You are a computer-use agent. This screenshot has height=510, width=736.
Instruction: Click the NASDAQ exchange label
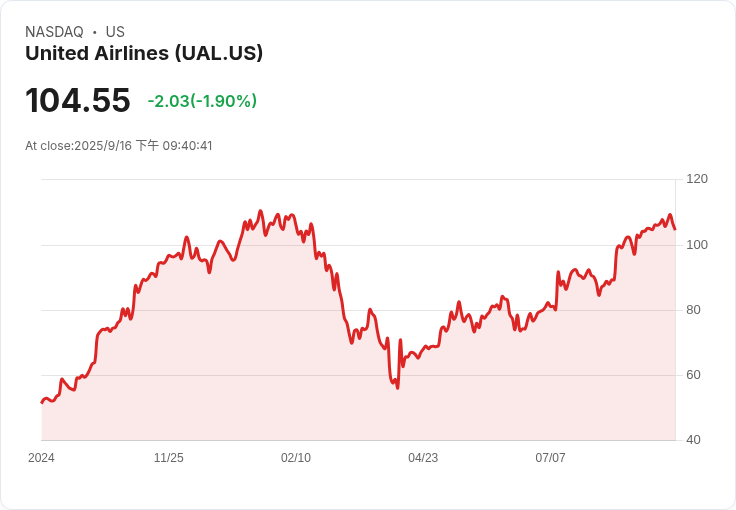pyautogui.click(x=54, y=32)
